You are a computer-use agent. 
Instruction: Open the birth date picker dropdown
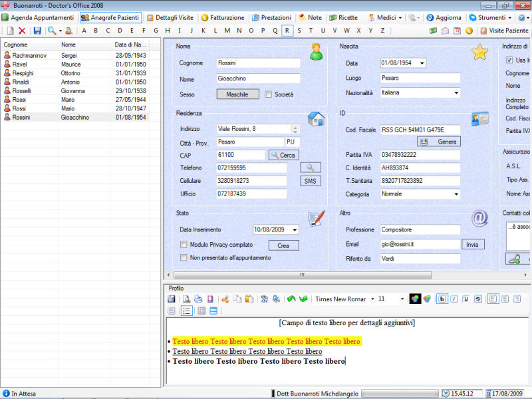[x=422, y=63]
